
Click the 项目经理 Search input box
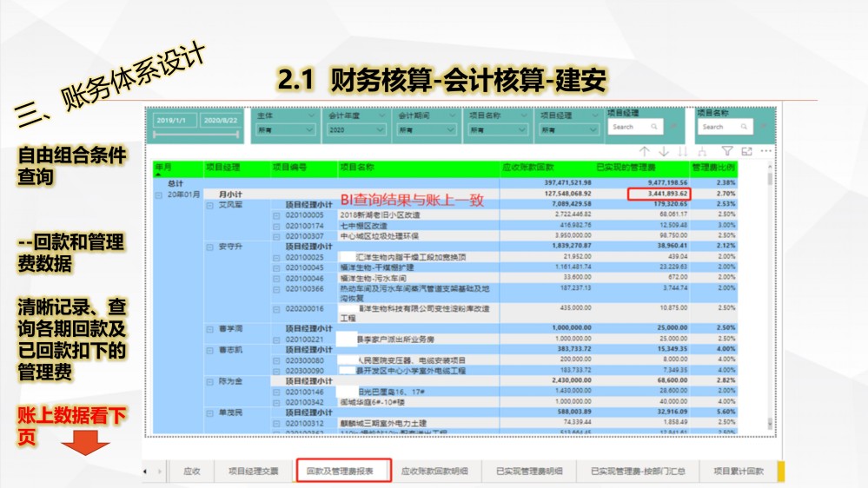[x=634, y=127]
